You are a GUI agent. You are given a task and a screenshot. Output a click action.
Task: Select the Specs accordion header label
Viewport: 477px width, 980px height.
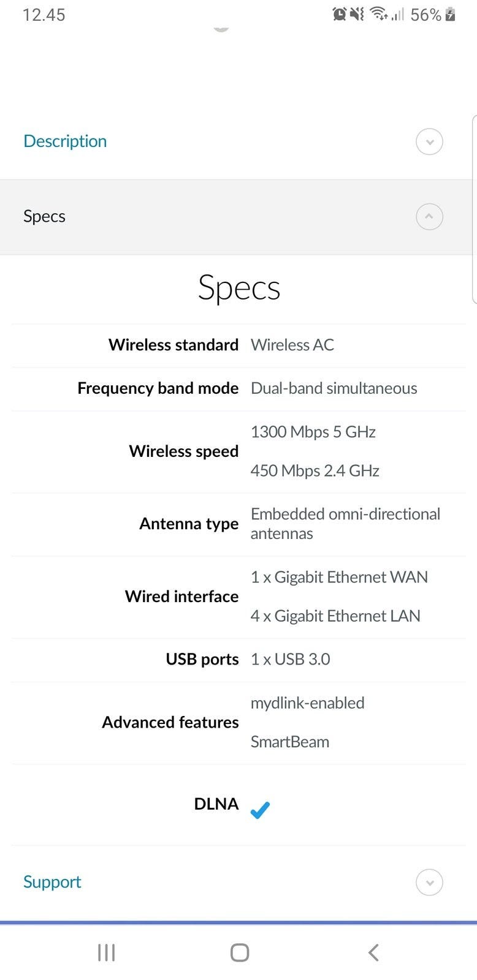[x=44, y=216]
